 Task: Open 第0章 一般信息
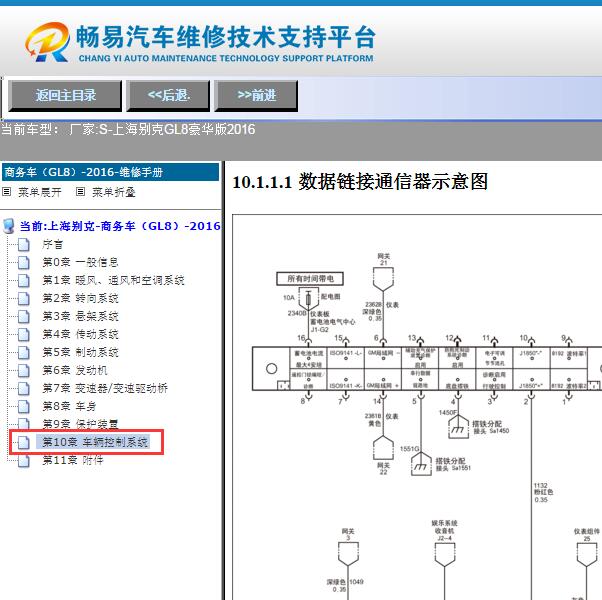click(x=80, y=263)
